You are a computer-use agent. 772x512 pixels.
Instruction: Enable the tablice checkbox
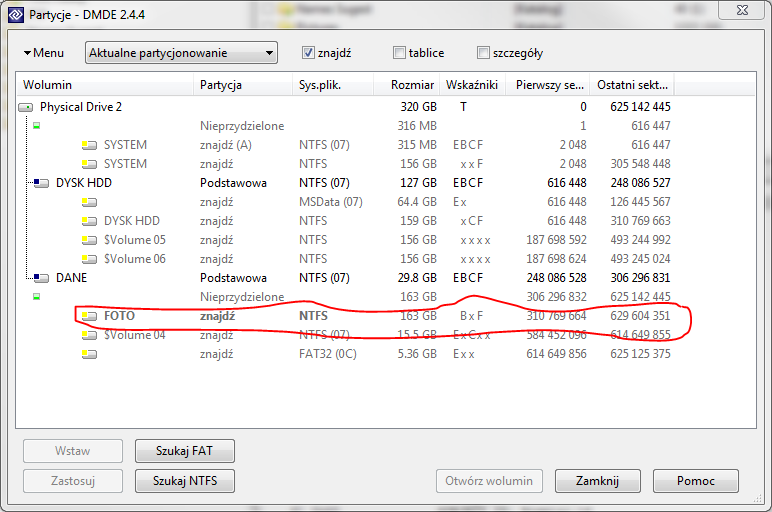click(399, 53)
